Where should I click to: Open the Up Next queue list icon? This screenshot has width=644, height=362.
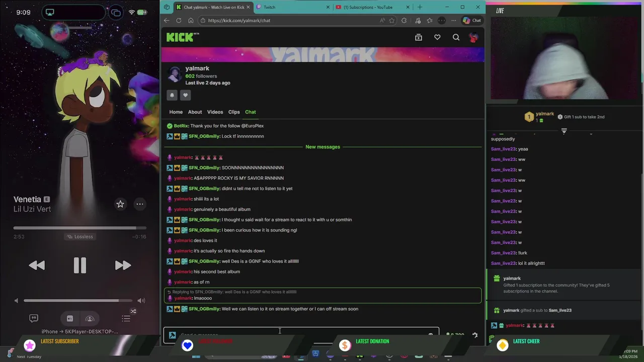point(126,318)
